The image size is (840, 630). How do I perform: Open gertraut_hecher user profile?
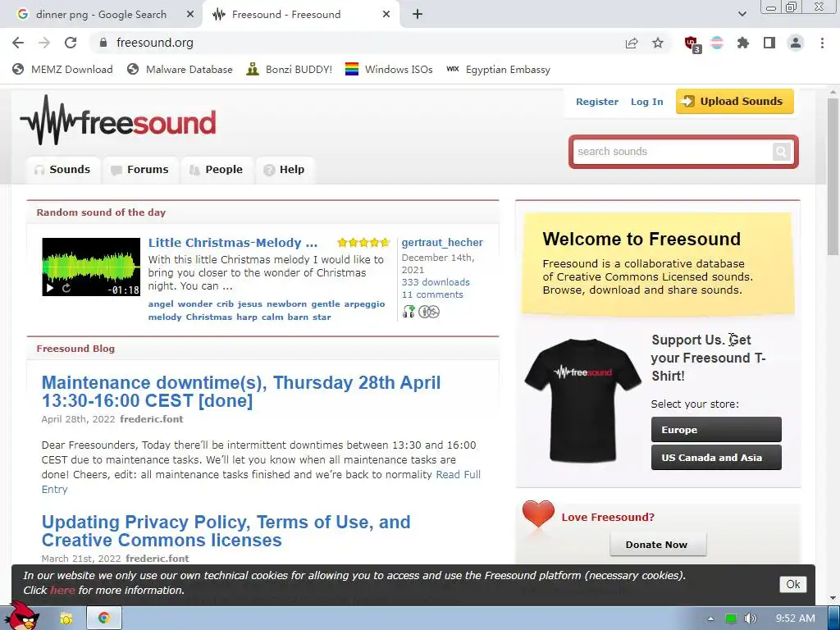click(x=442, y=243)
